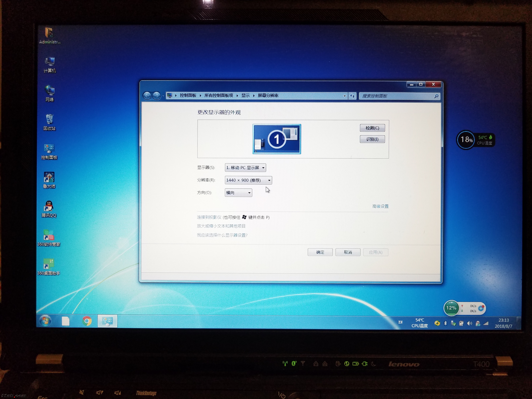Screen dimensions: 532x399
Task: Expand arrow after 控制面板 breadcrumb
Action: pyautogui.click(x=200, y=96)
